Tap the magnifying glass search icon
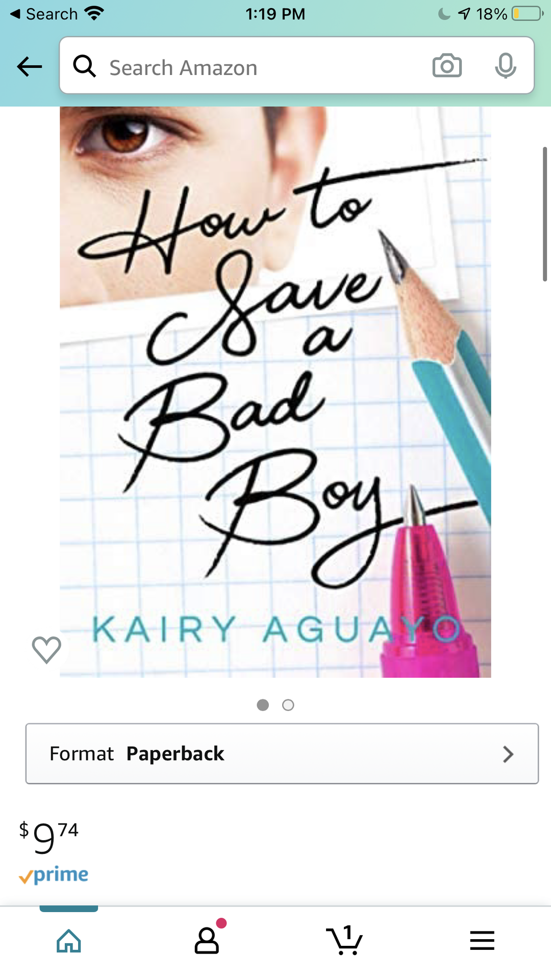Image resolution: width=551 pixels, height=980 pixels. click(x=85, y=66)
